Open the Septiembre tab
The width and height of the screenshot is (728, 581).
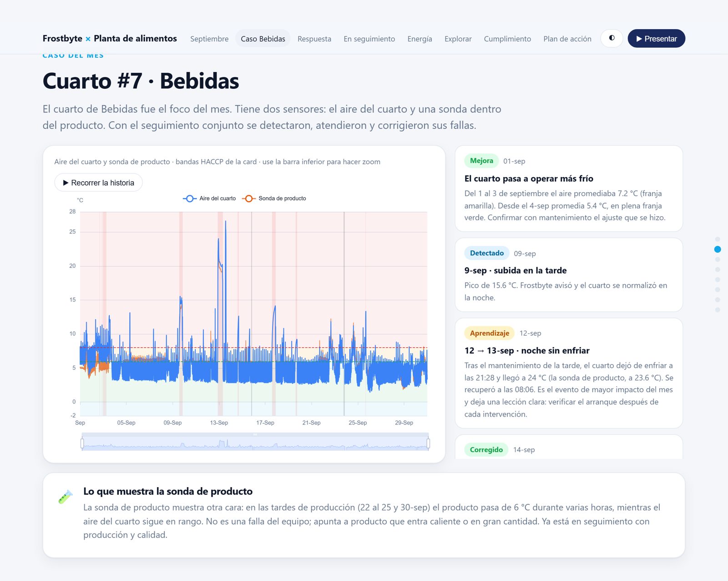click(x=209, y=39)
